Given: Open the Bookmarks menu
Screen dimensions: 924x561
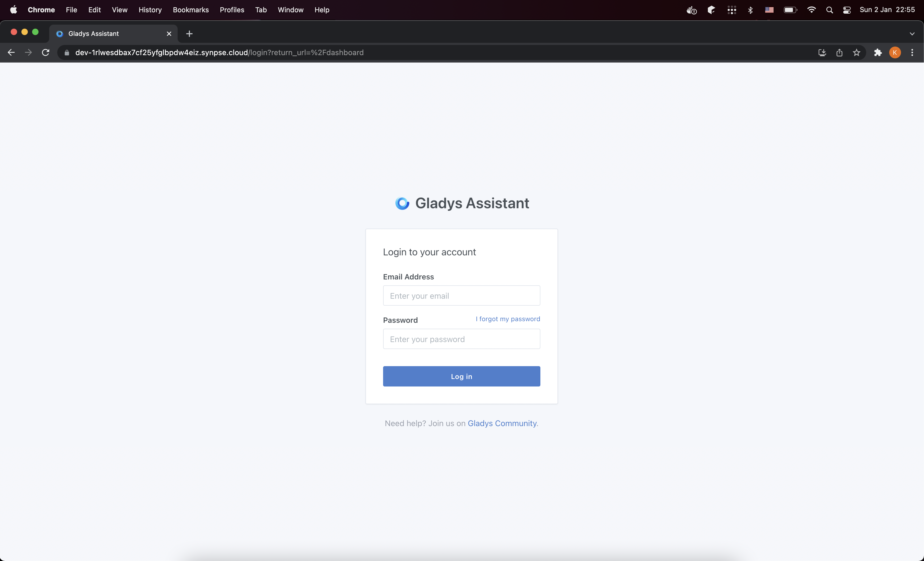Looking at the screenshot, I should [190, 10].
